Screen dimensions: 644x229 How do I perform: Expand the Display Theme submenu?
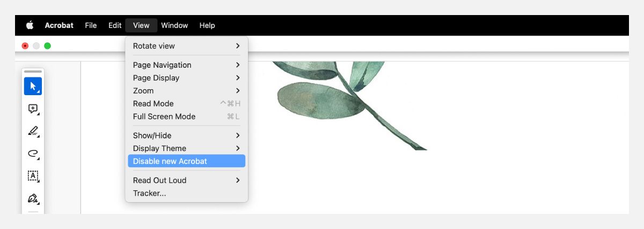pos(187,148)
